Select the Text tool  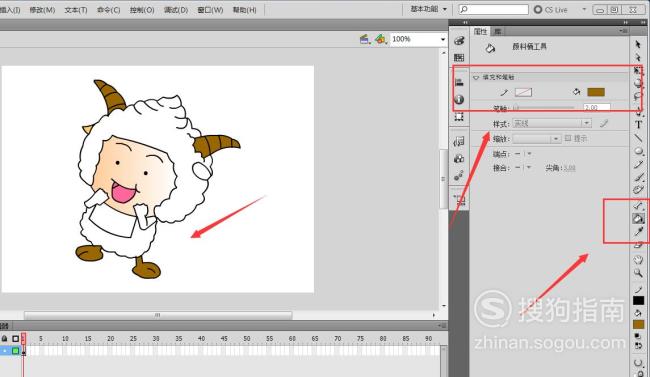638,124
